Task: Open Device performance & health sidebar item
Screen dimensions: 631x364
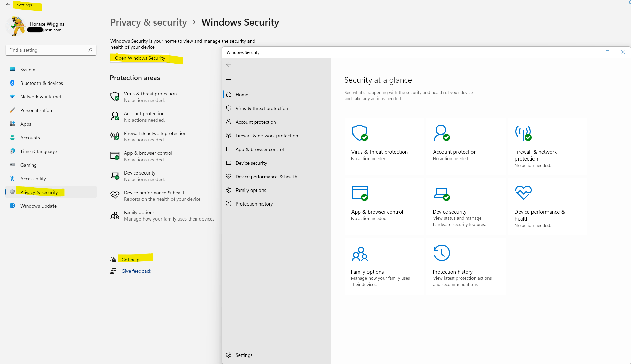Action: tap(276, 177)
